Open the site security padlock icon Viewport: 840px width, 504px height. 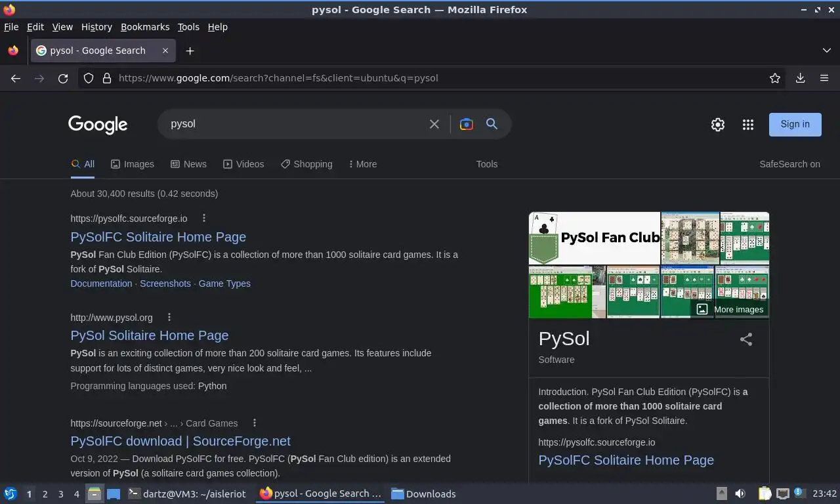[107, 78]
